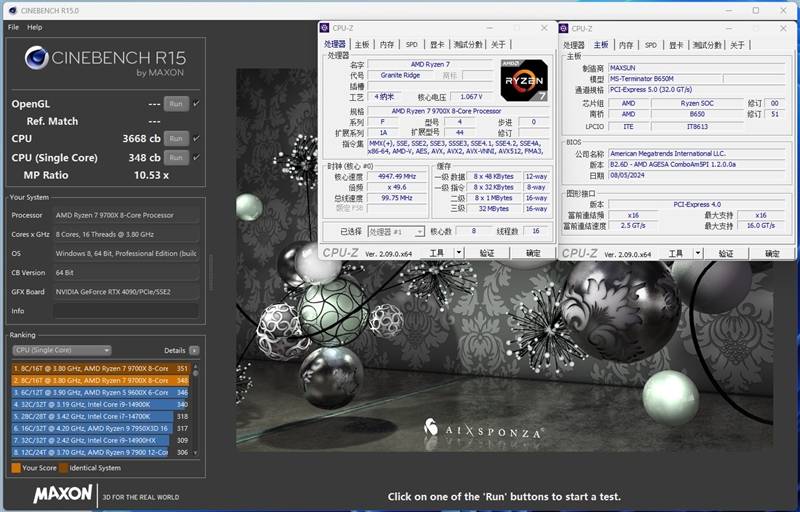Click the orange Your Score color swatch

pos(15,467)
